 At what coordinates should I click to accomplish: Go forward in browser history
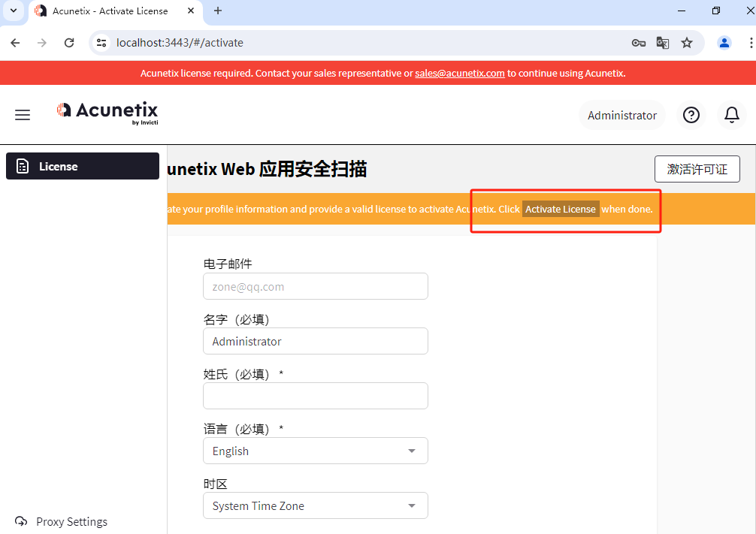coord(42,43)
